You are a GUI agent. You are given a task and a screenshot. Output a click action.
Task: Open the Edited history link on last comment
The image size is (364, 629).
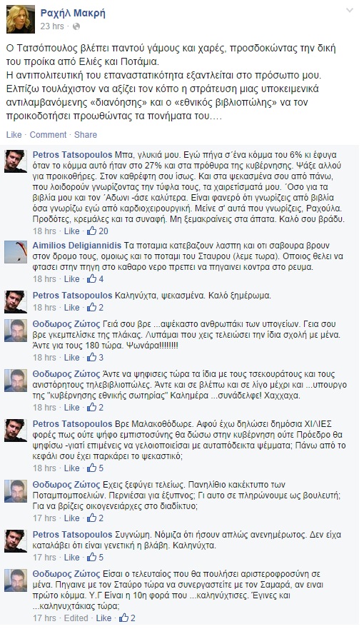pos(76,618)
